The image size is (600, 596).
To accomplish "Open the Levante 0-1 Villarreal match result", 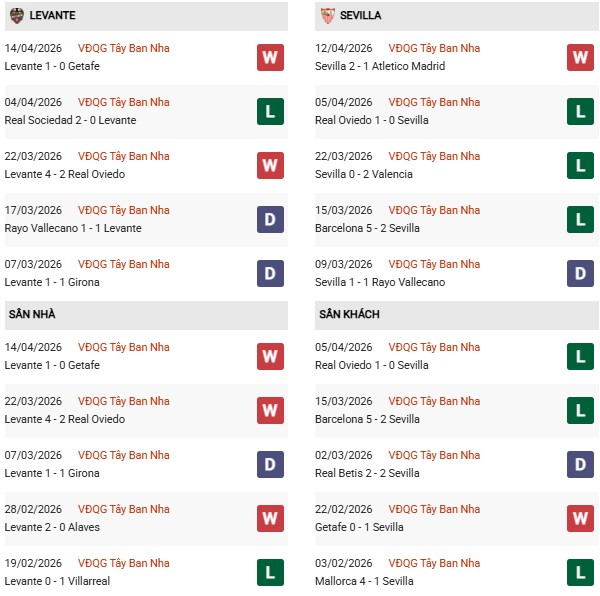I will [x=59, y=581].
